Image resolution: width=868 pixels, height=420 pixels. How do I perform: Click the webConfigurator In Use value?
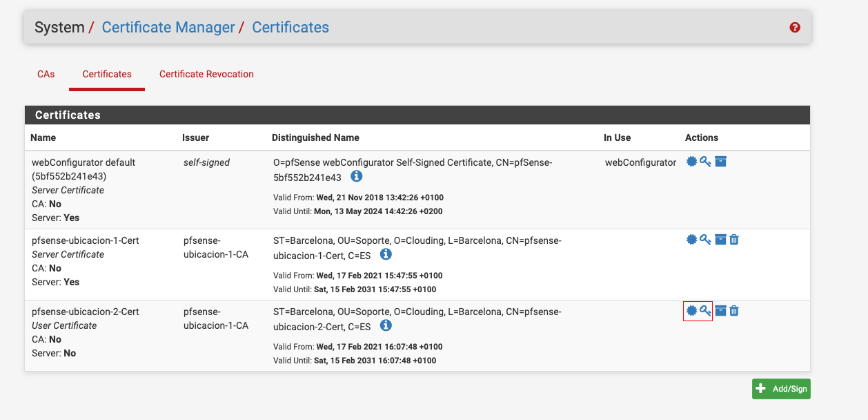pyautogui.click(x=641, y=162)
